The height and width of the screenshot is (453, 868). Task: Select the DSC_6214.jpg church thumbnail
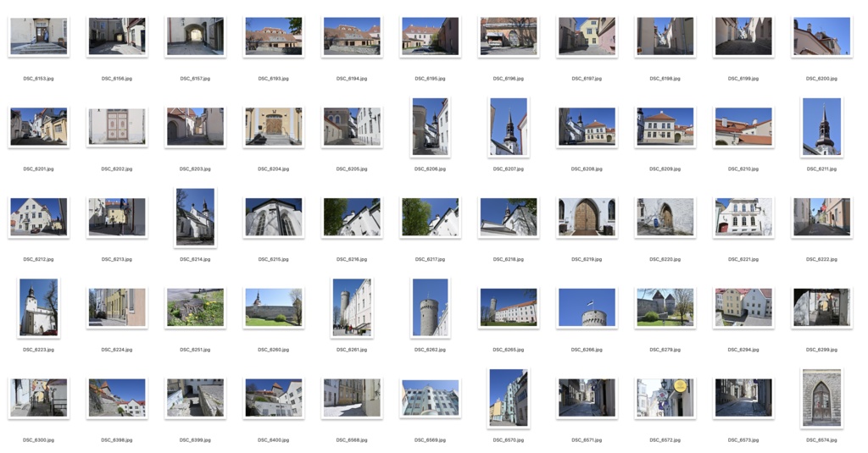[x=196, y=218]
